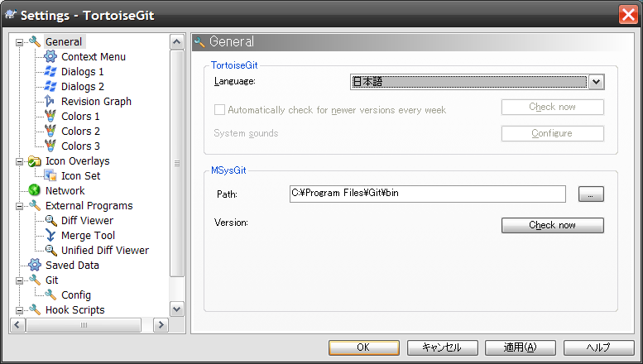Click the ヘルプ button
This screenshot has height=364, width=643.
pyautogui.click(x=598, y=347)
